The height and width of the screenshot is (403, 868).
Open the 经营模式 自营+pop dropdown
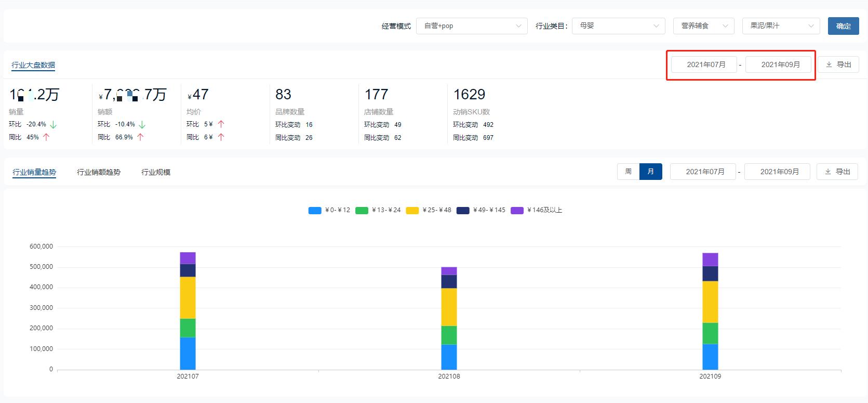click(472, 26)
